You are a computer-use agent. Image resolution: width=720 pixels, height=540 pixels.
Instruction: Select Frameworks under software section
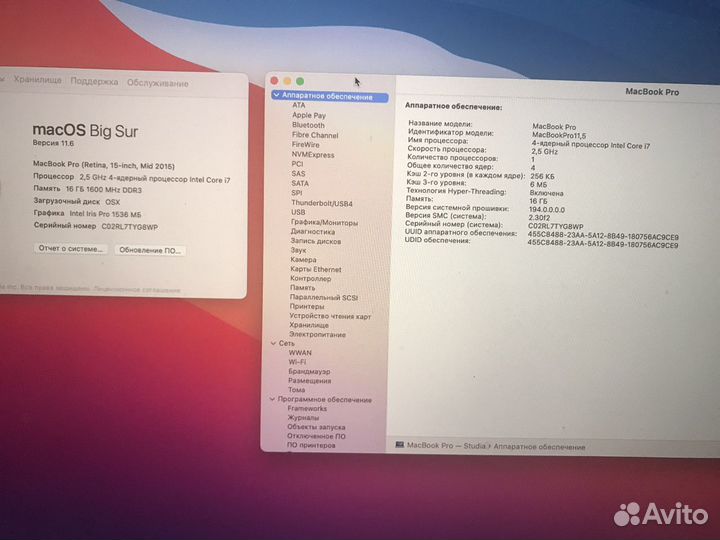click(307, 408)
